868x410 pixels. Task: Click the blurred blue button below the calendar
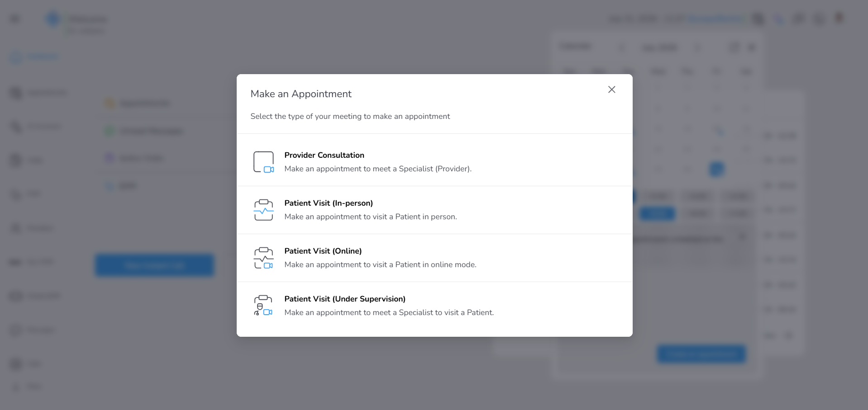(701, 354)
